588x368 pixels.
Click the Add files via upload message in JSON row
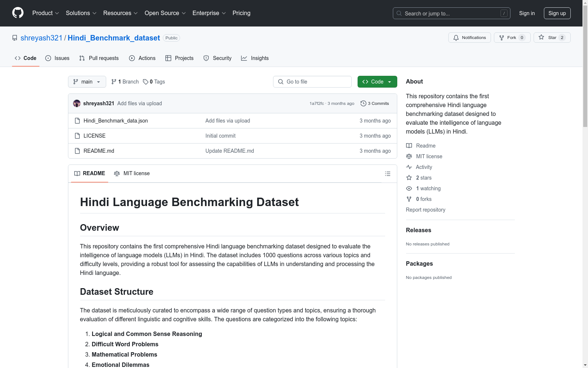click(227, 121)
